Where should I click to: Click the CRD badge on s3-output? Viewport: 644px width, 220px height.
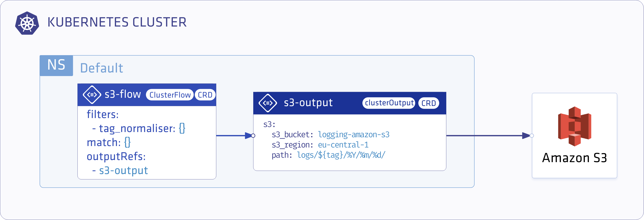429,103
